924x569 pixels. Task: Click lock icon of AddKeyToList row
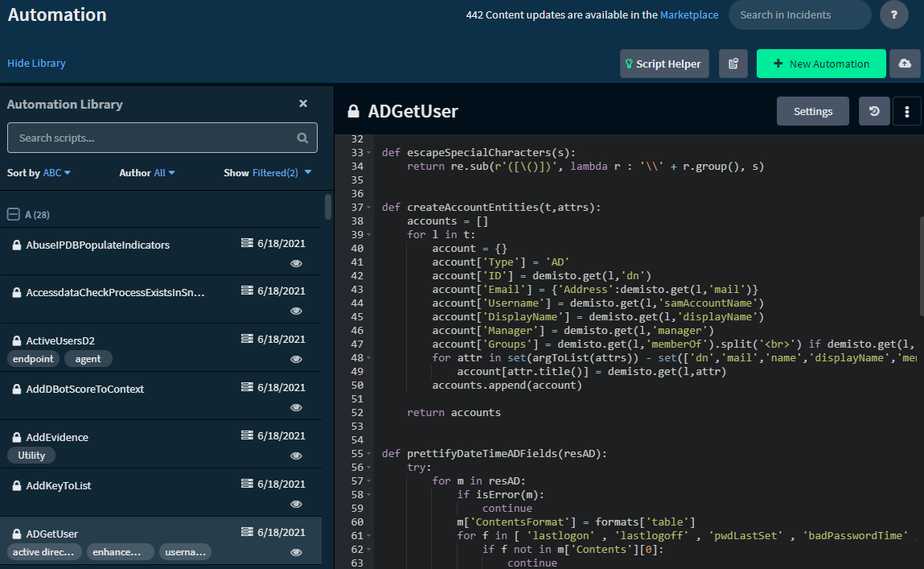click(17, 485)
